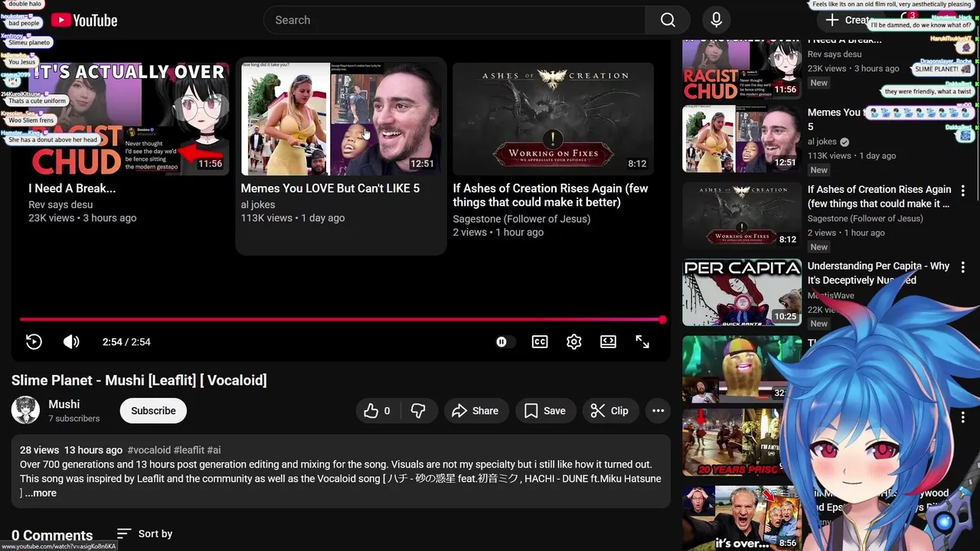This screenshot has height=551, width=980.
Task: Expand description with ...more
Action: [x=41, y=493]
